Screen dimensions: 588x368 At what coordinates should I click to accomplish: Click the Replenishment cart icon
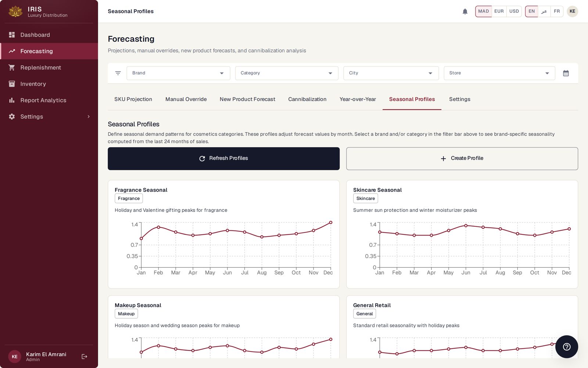[12, 67]
